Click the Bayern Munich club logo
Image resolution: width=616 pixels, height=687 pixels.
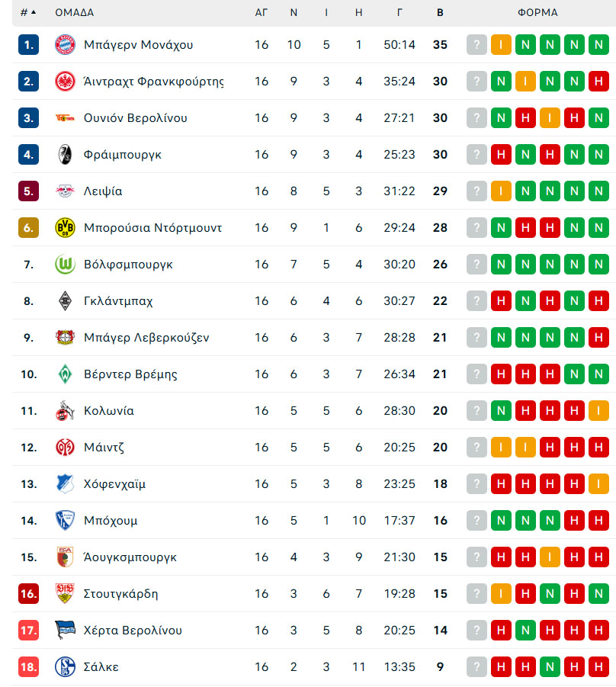(x=65, y=45)
